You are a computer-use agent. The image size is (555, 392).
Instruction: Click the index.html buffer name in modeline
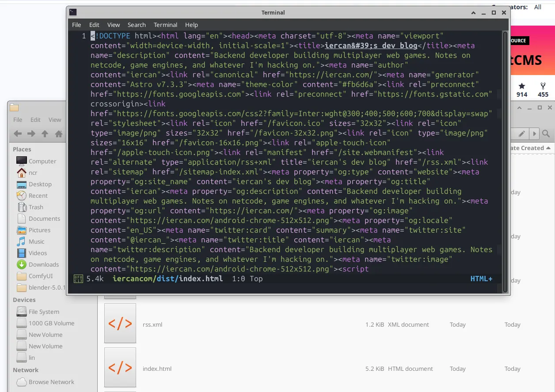pos(201,279)
